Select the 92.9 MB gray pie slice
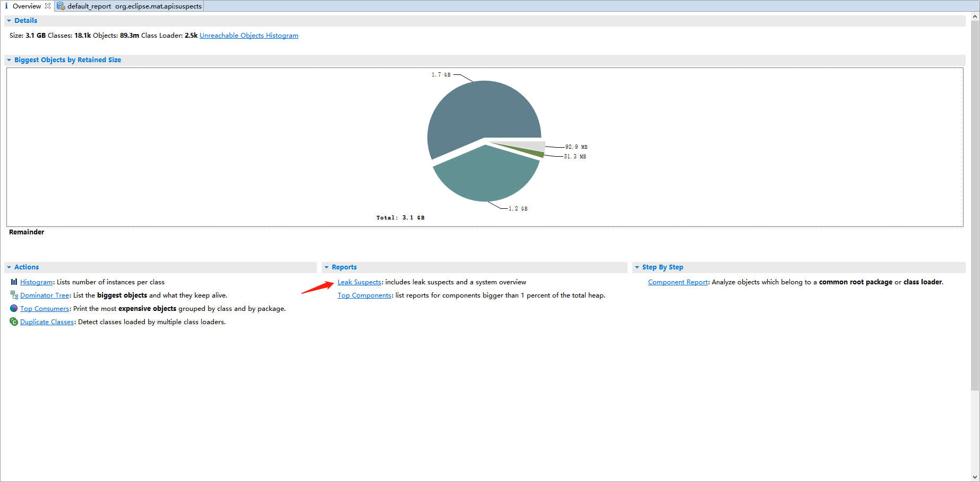 (531, 146)
